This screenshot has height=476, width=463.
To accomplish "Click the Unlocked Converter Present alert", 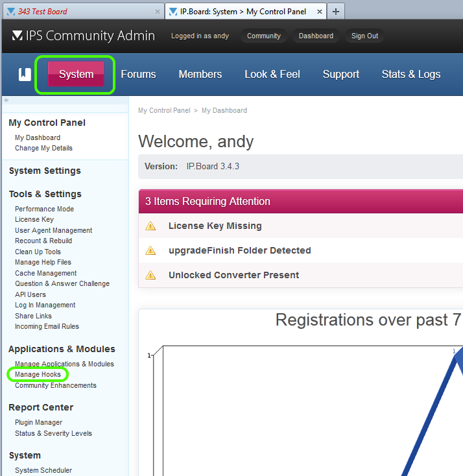I will pyautogui.click(x=234, y=275).
